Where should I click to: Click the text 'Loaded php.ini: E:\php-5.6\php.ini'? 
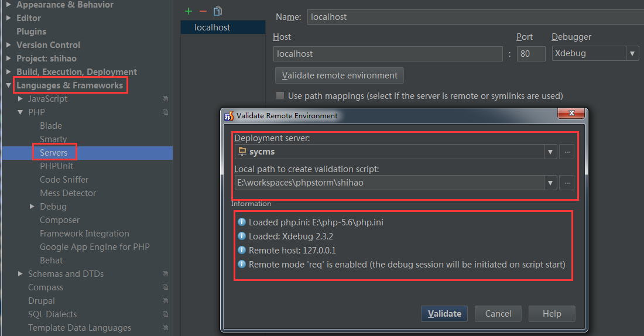click(x=316, y=222)
